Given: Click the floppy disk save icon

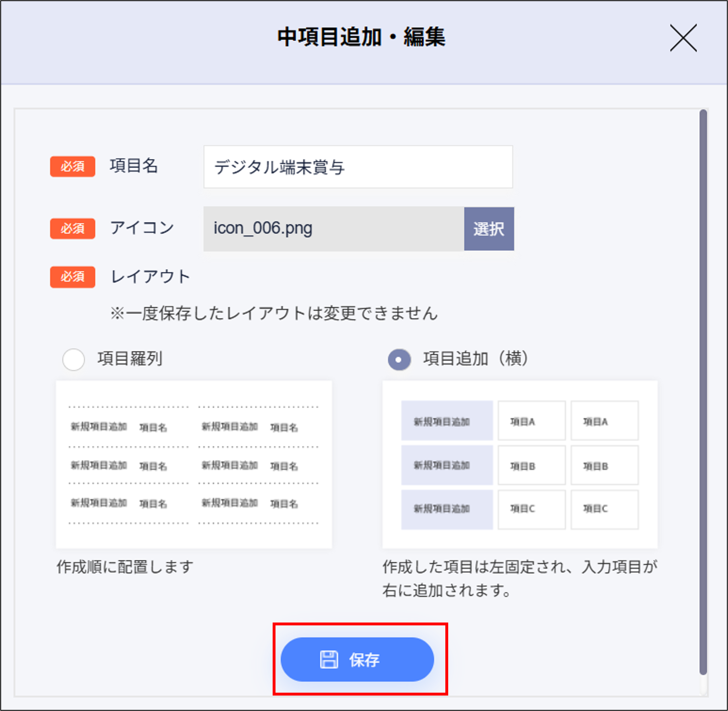Looking at the screenshot, I should click(x=329, y=659).
